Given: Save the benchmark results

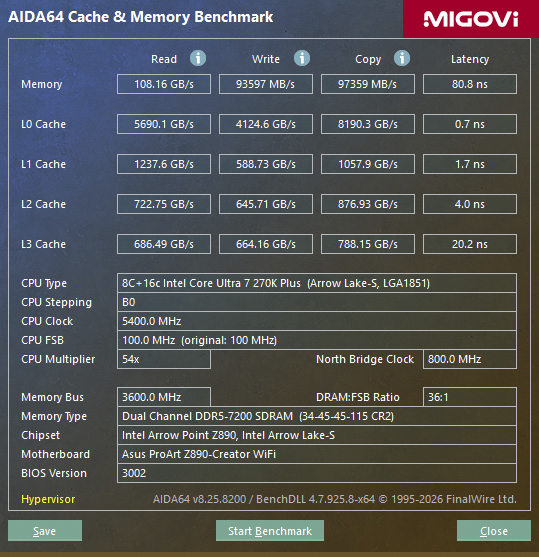Looking at the screenshot, I should [x=45, y=530].
